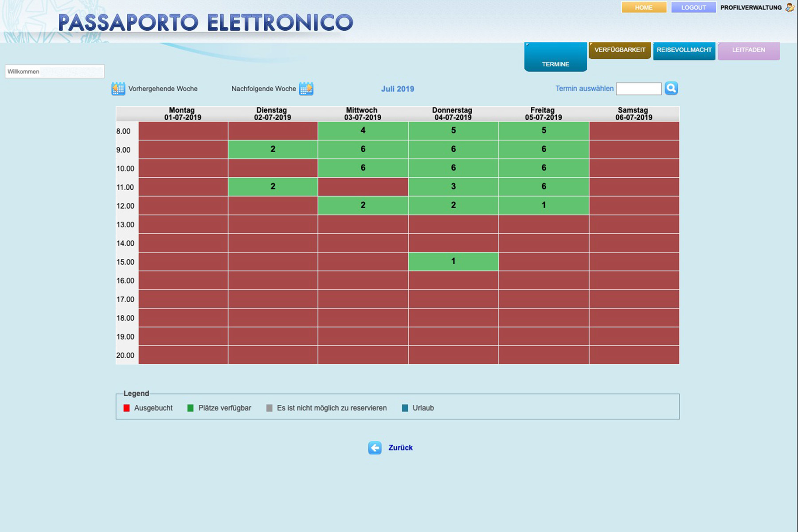Click the previous week calendar icon

pos(118,89)
